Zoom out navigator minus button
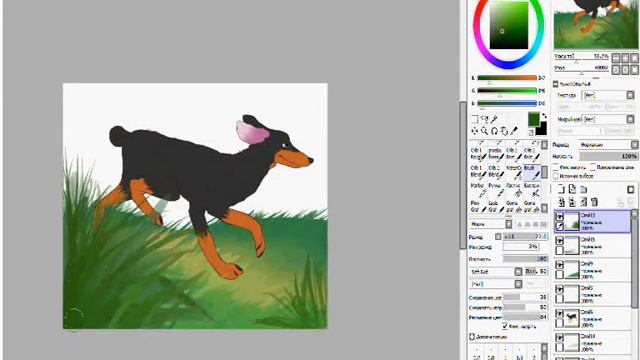 click(616, 58)
